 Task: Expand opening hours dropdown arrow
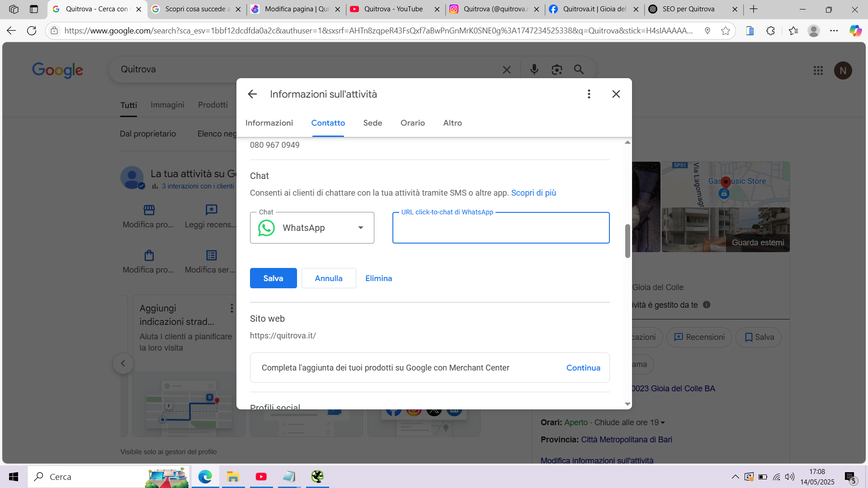coord(663,423)
